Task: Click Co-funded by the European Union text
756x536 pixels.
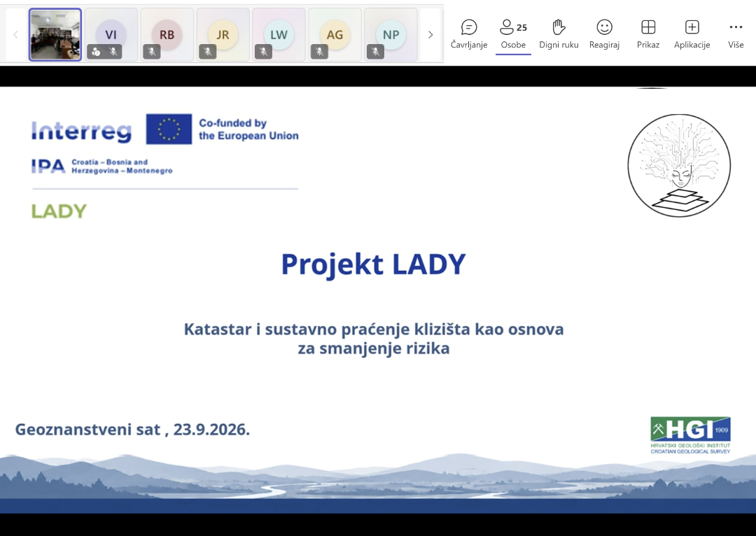Action: [x=248, y=129]
